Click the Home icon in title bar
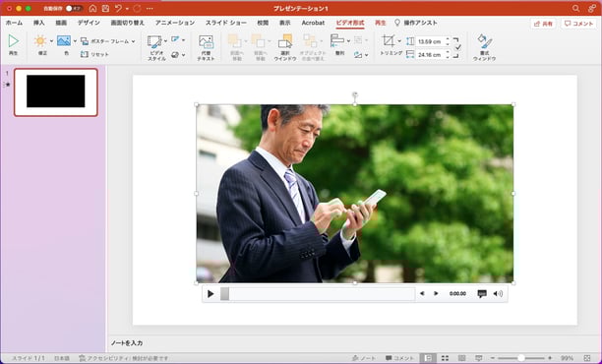Screen dimensions: 602x364 pyautogui.click(x=92, y=8)
